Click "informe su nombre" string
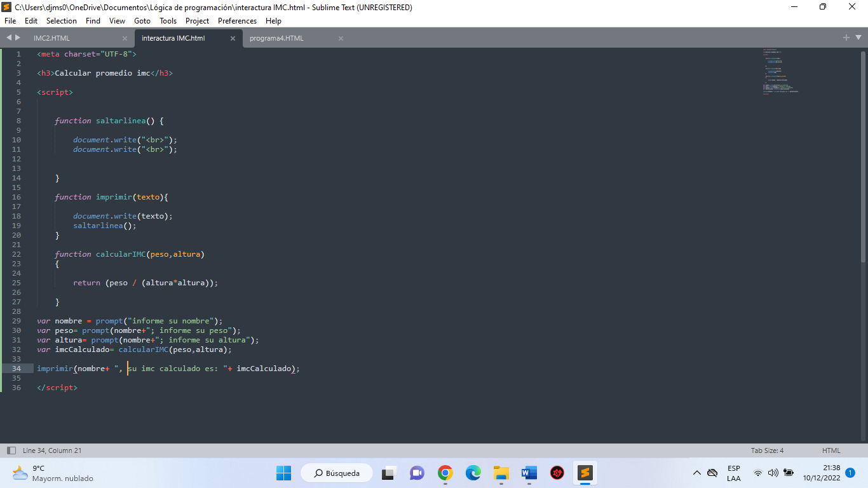 (173, 321)
